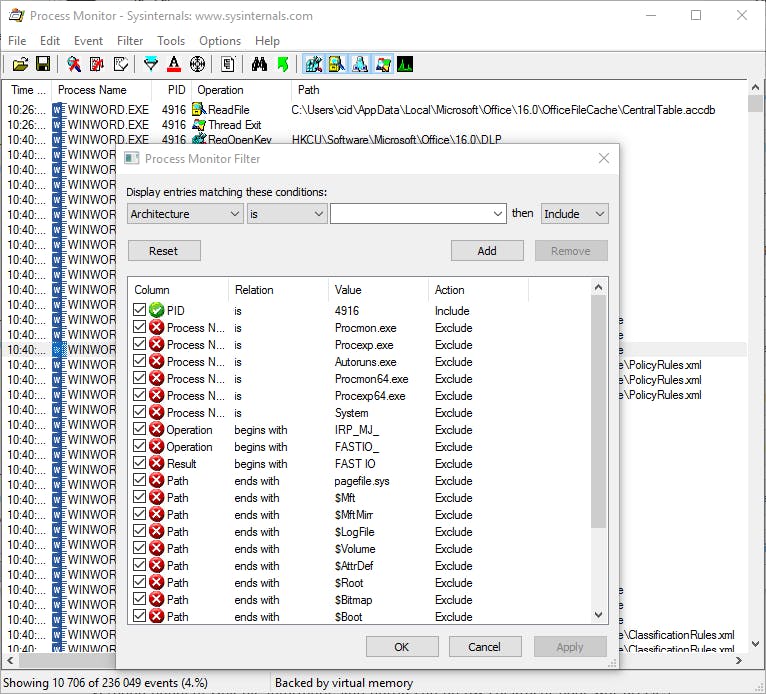Click the green Jump To arrow icon
The width and height of the screenshot is (766, 694).
282,64
